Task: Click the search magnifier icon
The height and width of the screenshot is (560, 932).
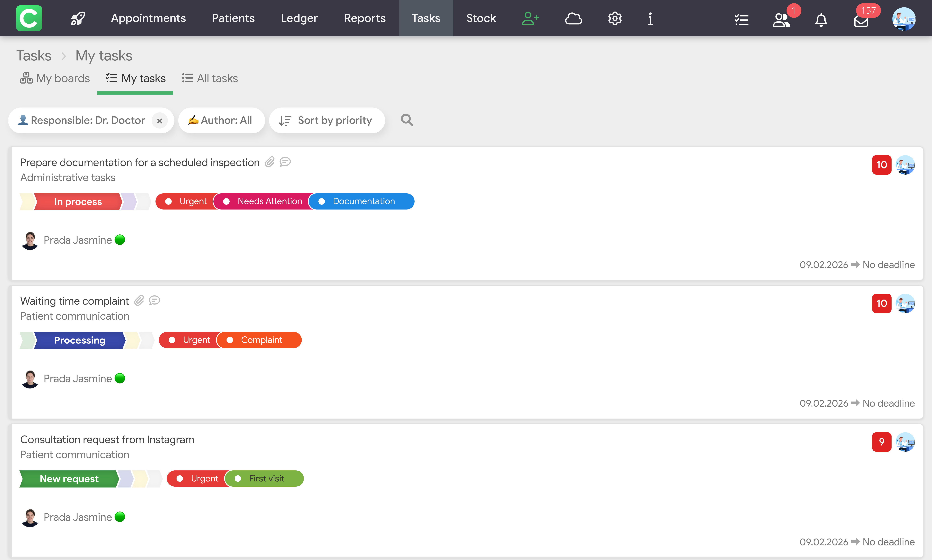Action: [407, 120]
